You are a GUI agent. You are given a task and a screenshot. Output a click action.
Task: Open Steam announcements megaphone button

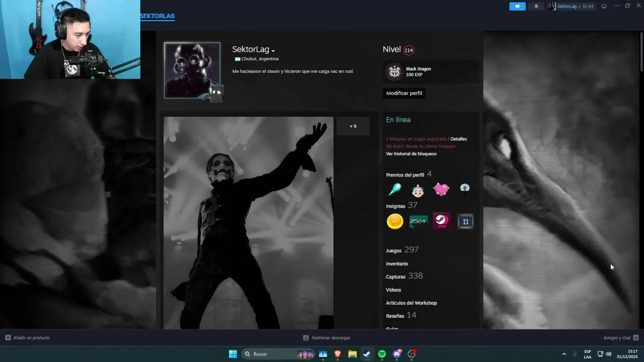click(517, 6)
